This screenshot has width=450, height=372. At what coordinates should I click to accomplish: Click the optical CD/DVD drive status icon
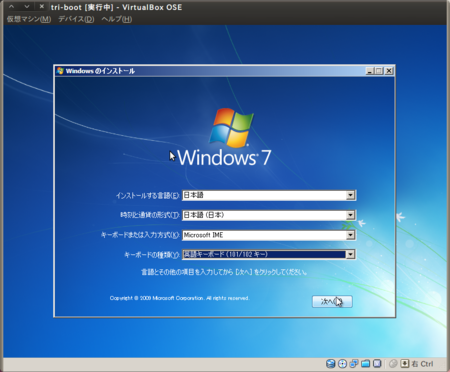[x=342, y=363]
